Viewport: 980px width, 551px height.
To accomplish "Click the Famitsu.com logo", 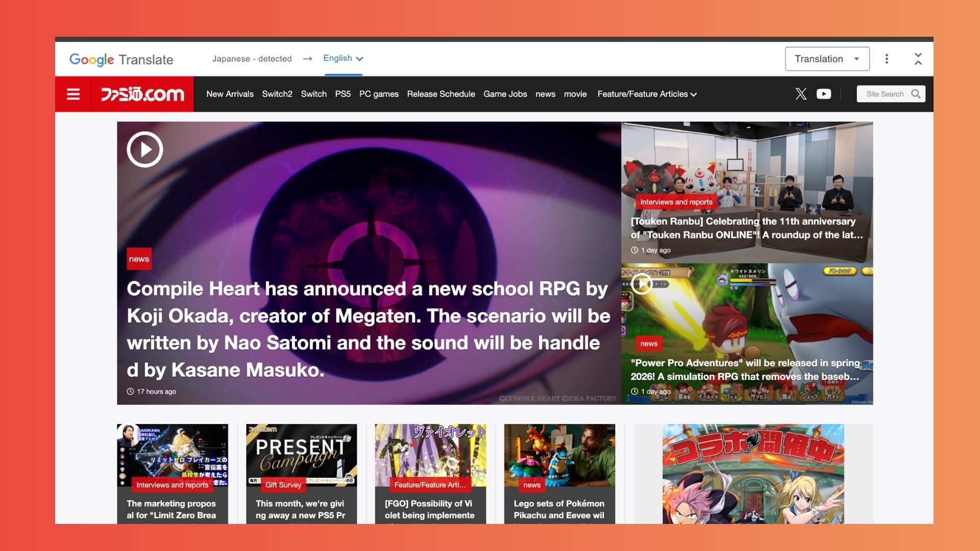I will 142,94.
